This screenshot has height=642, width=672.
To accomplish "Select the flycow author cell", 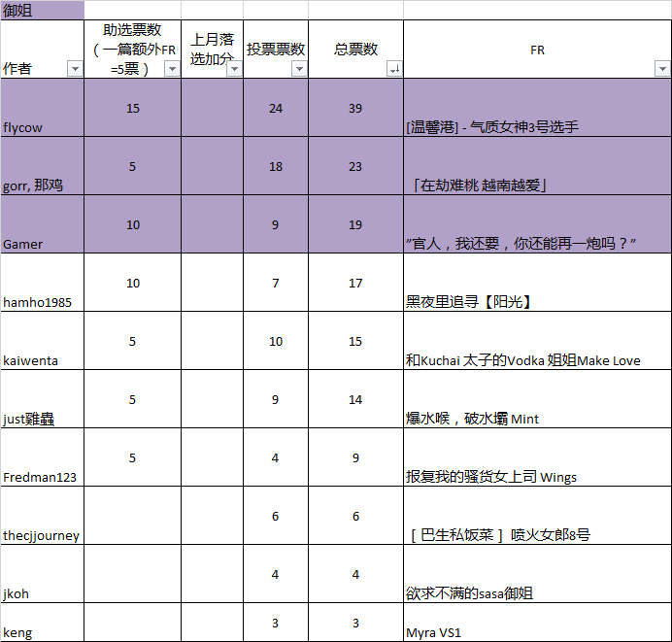I will pyautogui.click(x=43, y=108).
